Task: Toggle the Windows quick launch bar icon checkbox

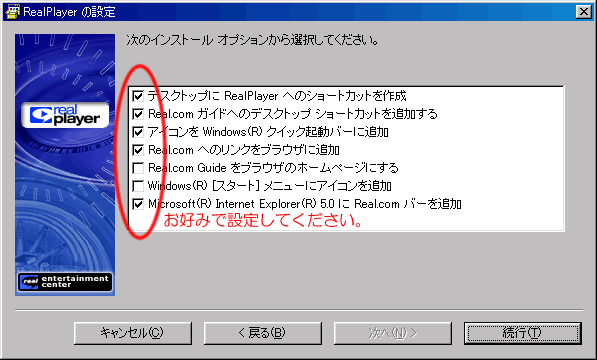Action: [138, 132]
